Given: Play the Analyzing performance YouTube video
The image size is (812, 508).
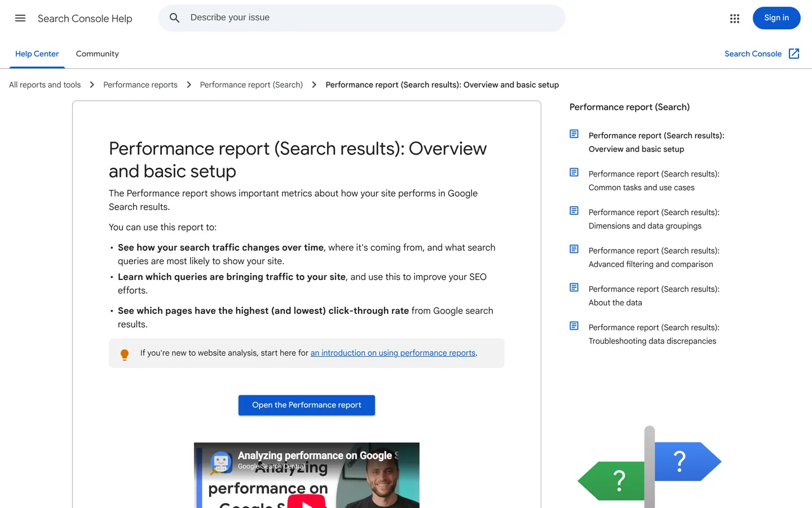Looking at the screenshot, I should pos(307,502).
